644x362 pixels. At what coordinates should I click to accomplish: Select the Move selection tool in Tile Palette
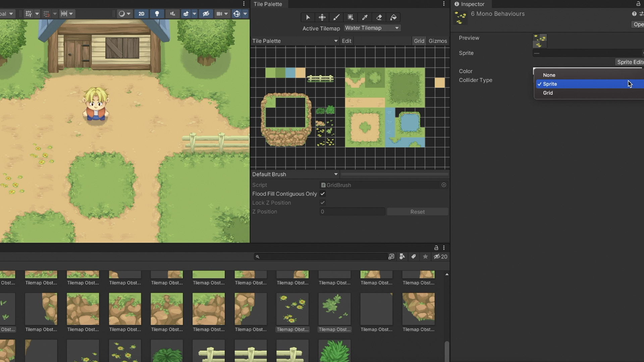(322, 17)
